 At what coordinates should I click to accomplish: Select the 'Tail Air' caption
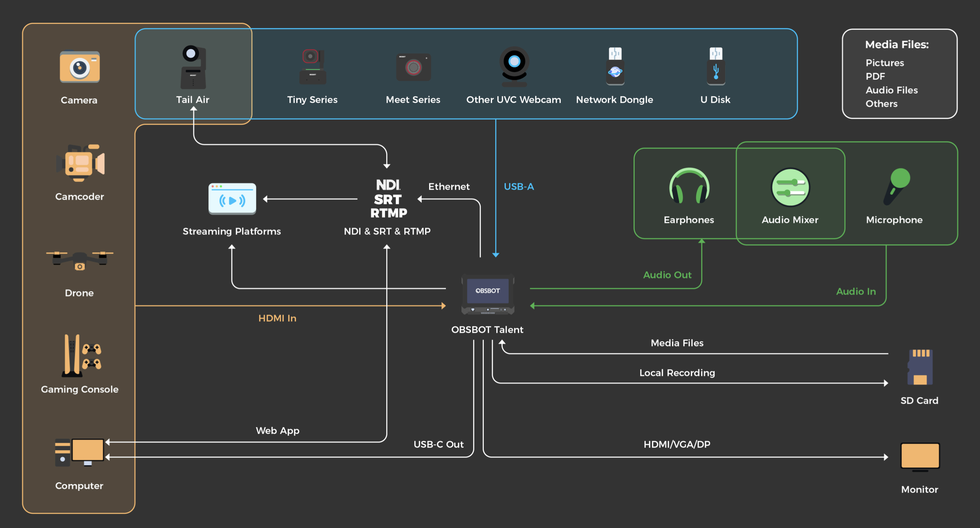click(x=192, y=100)
